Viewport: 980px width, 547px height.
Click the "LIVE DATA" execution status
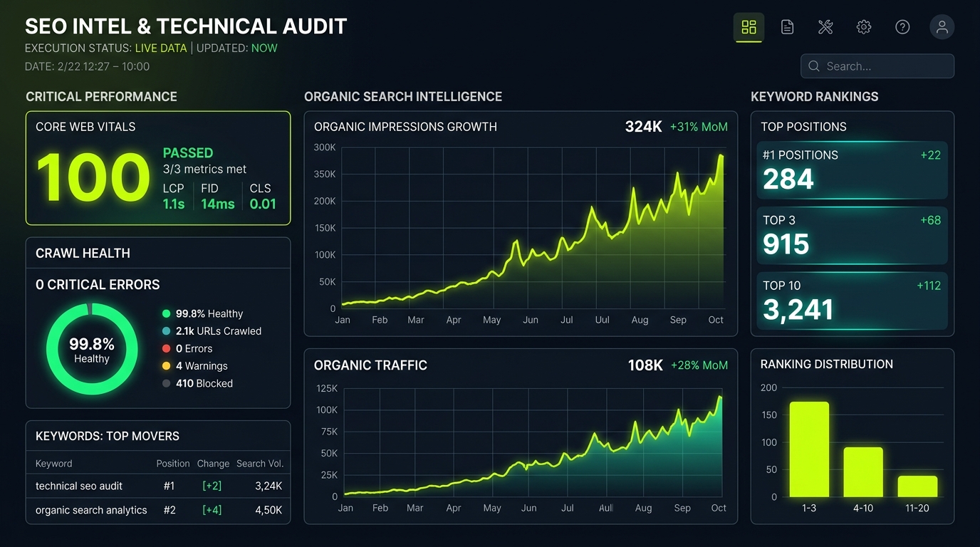161,48
